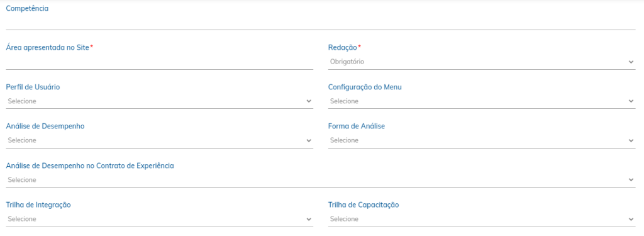The width and height of the screenshot is (644, 236).
Task: Expand the Trilha de Integração select box
Action: [160, 219]
